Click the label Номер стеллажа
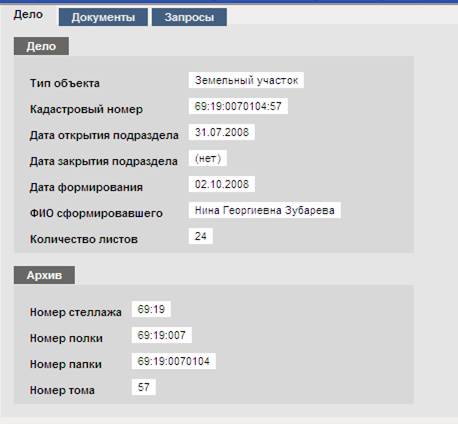Screen dimensions: 458x424 76,312
